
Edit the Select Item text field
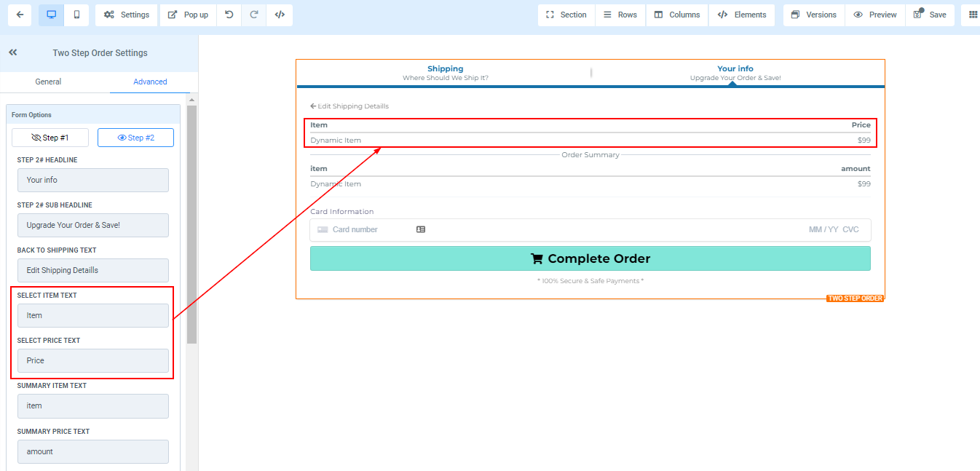click(x=93, y=315)
